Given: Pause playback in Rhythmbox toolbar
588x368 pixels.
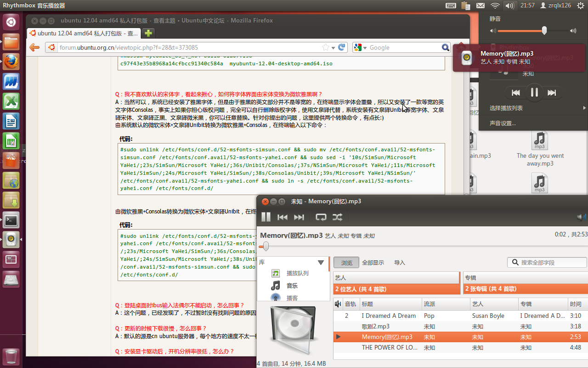Looking at the screenshot, I should coord(266,217).
